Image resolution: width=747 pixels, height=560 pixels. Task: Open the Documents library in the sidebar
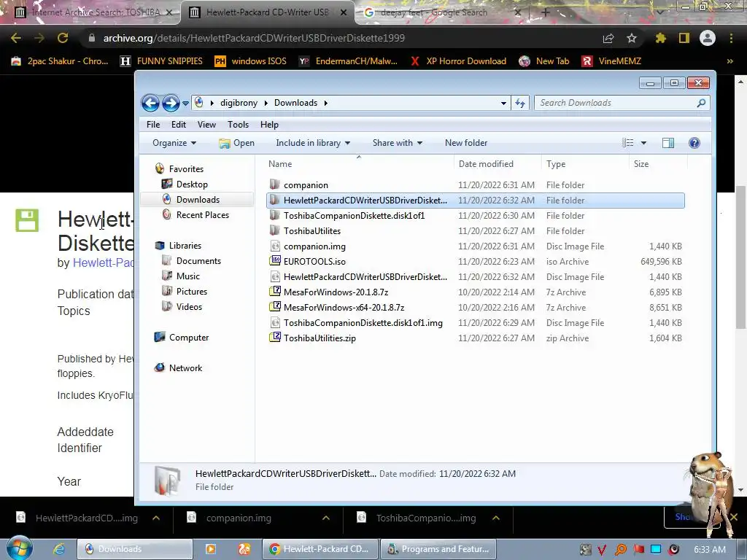[x=191, y=261]
